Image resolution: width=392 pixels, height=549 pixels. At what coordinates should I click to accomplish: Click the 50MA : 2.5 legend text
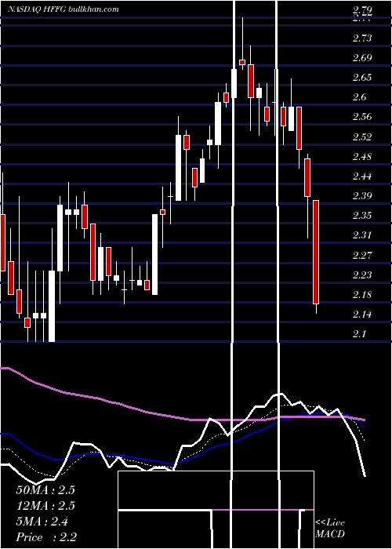45,490
